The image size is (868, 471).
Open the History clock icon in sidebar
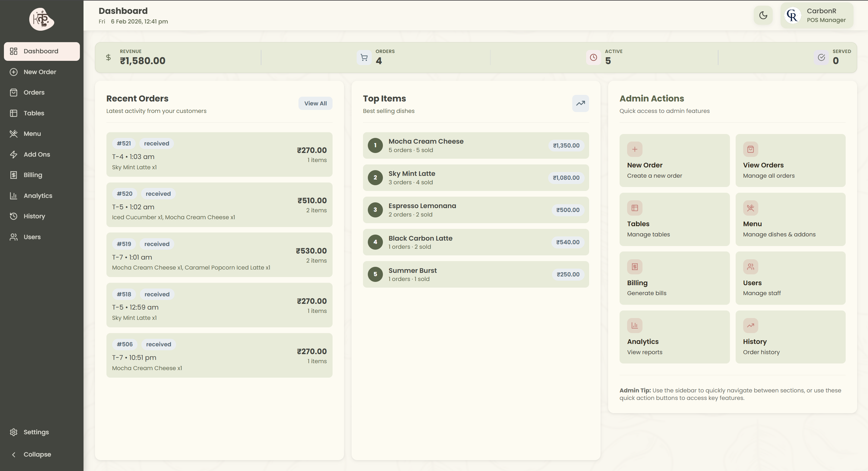point(14,216)
